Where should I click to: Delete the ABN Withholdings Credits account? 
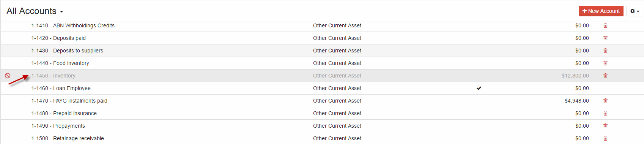pos(605,25)
